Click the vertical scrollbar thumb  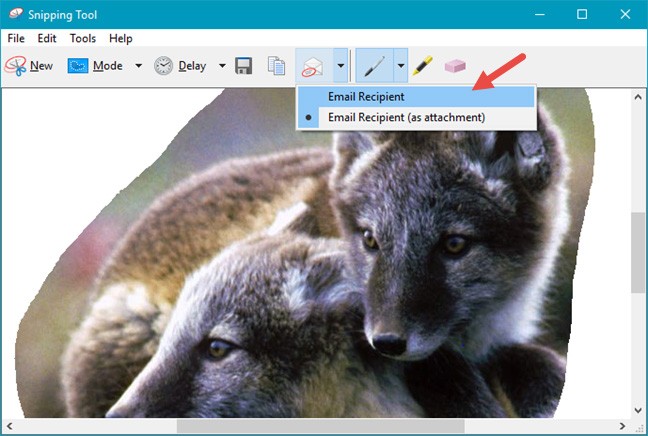point(638,252)
